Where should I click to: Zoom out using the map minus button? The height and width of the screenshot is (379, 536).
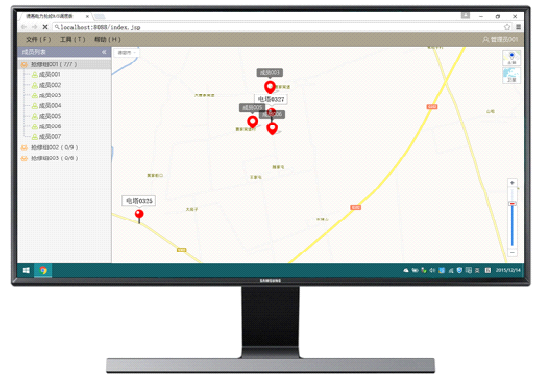coord(512,253)
